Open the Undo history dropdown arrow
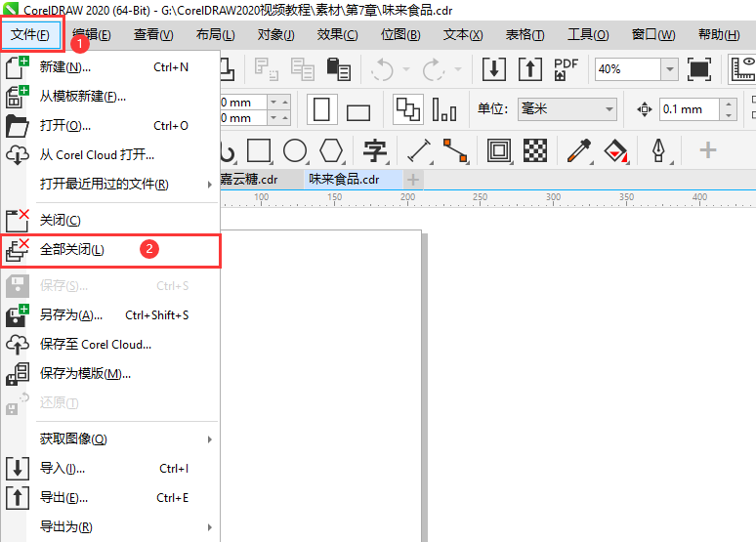The height and width of the screenshot is (542, 756). click(406, 69)
